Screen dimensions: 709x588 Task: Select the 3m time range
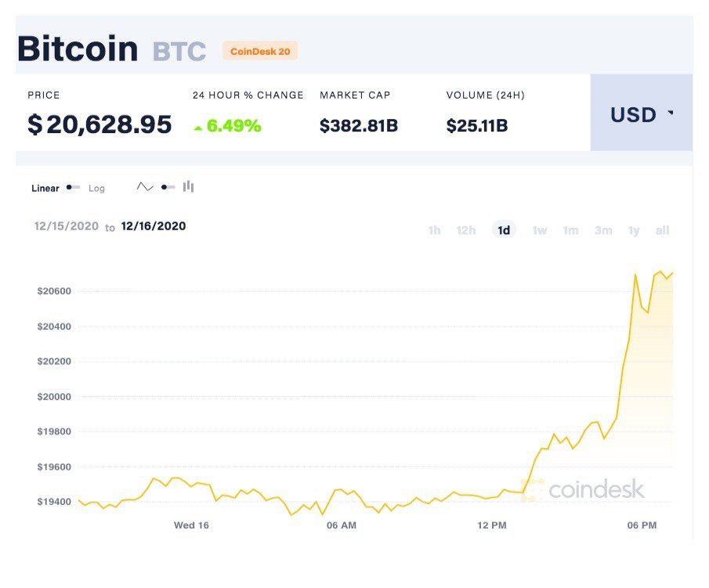(x=603, y=230)
